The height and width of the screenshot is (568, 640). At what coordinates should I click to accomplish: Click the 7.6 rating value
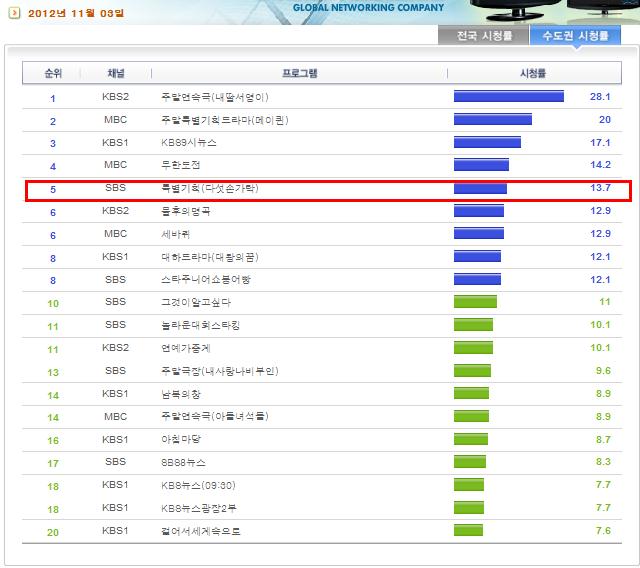pos(603,530)
